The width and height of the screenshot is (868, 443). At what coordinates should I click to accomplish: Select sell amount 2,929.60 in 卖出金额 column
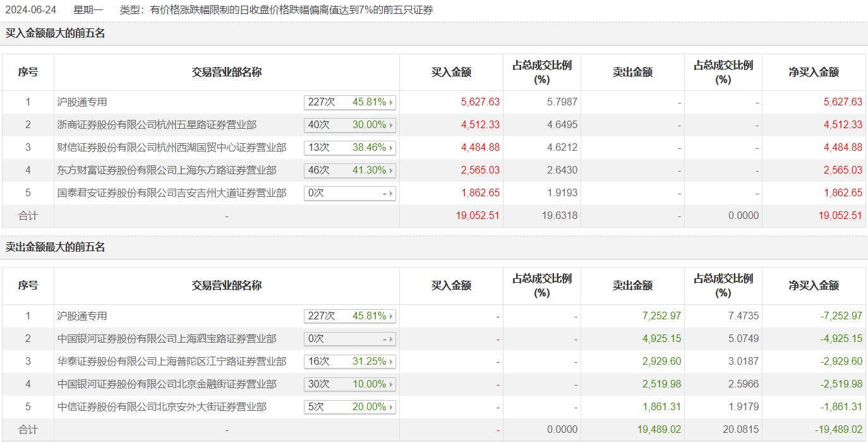pyautogui.click(x=661, y=362)
